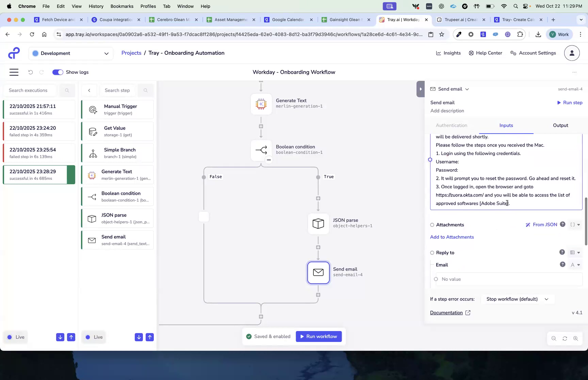Switch to the Output tab
This screenshot has width=588, height=380.
tap(560, 125)
